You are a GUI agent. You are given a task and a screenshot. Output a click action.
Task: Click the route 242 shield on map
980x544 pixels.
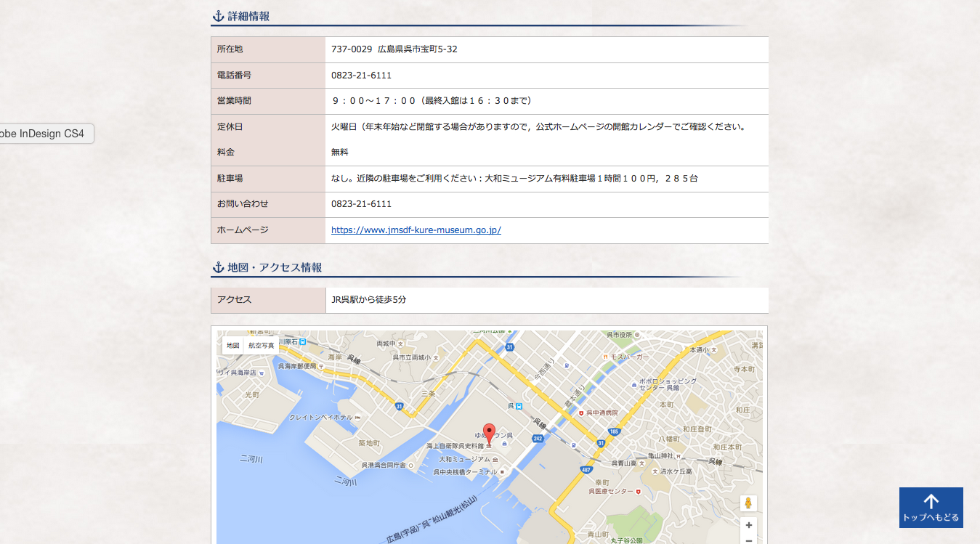tap(538, 439)
